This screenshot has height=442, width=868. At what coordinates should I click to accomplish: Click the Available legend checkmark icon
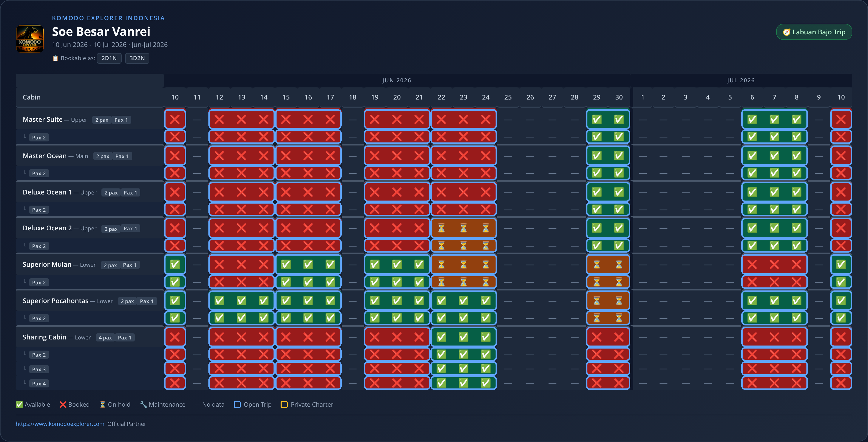pyautogui.click(x=19, y=405)
